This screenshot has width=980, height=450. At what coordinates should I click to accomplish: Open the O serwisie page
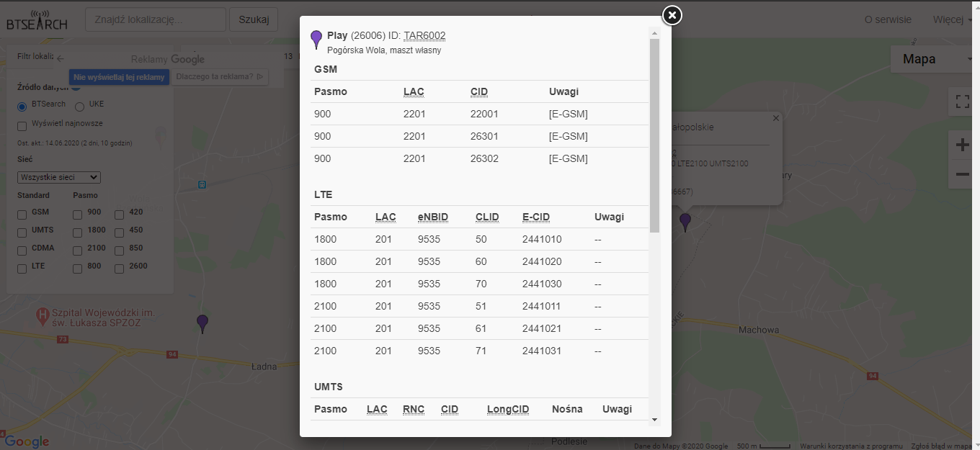coord(888,19)
